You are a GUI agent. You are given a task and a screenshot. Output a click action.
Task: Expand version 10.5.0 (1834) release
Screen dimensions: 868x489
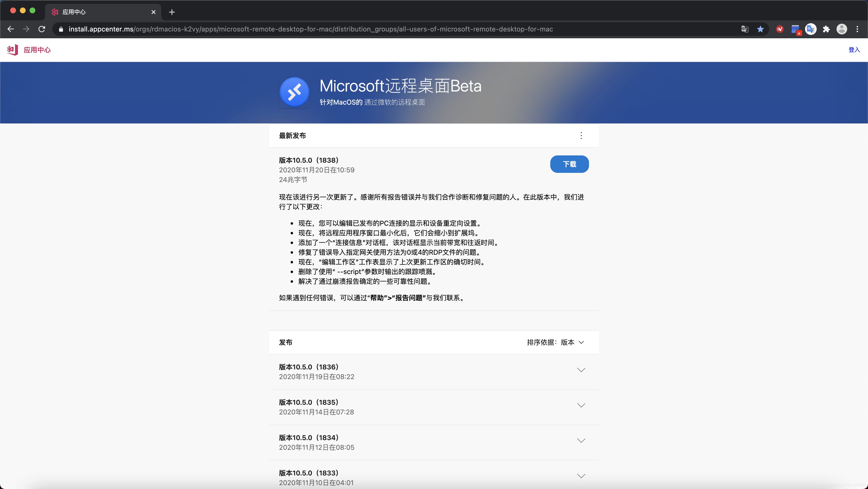581,441
